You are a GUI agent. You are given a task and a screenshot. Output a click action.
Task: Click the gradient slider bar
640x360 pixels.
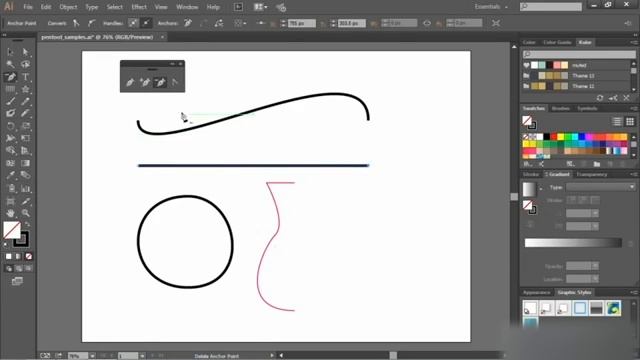(x=573, y=243)
